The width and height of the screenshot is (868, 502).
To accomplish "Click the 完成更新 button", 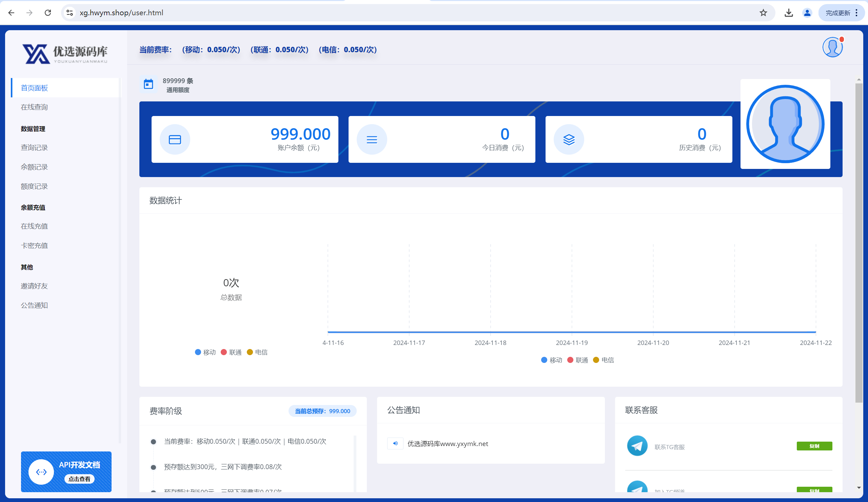I will pyautogui.click(x=842, y=13).
